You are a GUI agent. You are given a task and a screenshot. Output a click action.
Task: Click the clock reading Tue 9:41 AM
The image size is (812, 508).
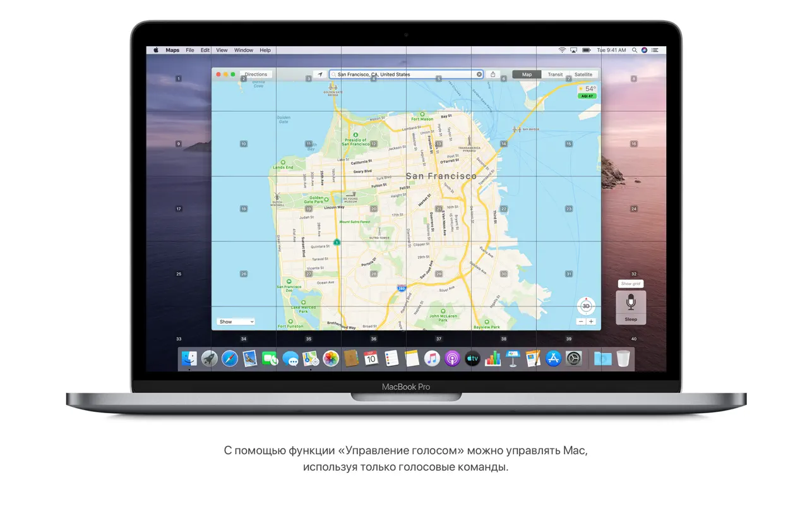click(612, 50)
